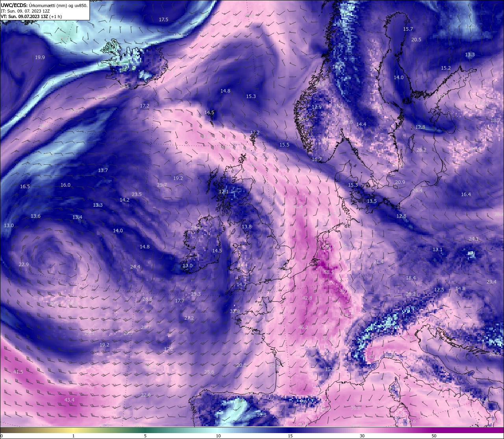This screenshot has height=439, width=504.
Task: Click the 24.4 value southwest of Ireland
Action: pos(135,267)
